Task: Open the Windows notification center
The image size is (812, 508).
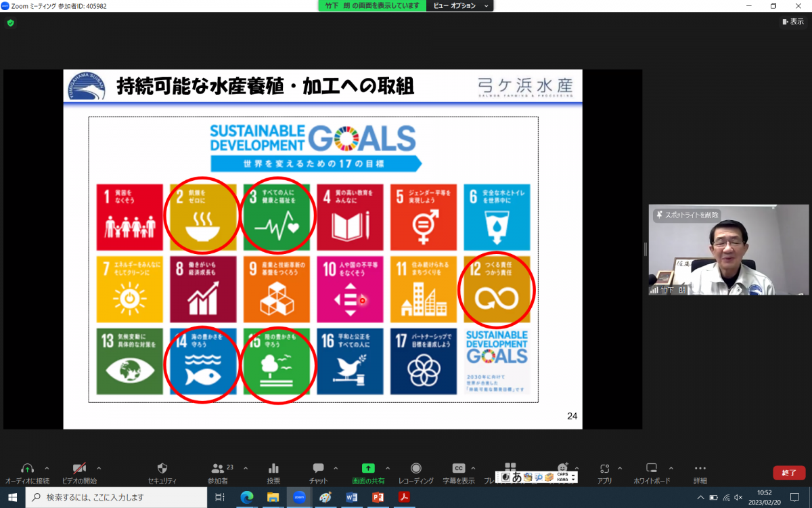Action: tap(795, 497)
